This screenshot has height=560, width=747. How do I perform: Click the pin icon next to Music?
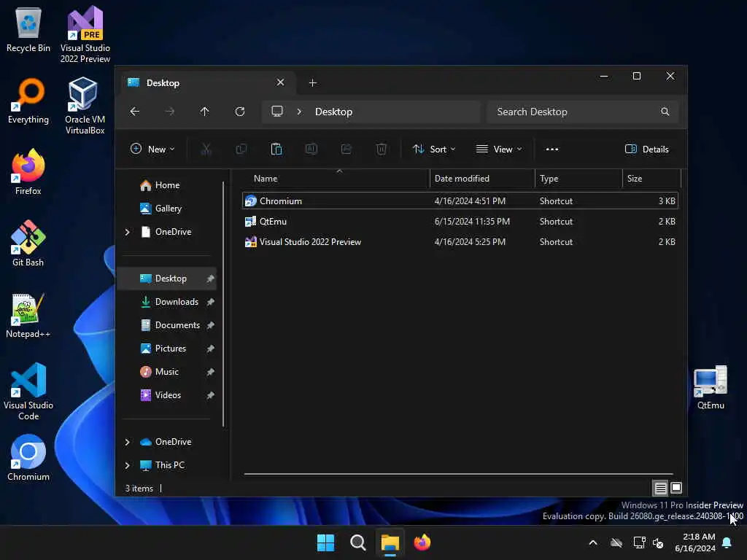(210, 372)
